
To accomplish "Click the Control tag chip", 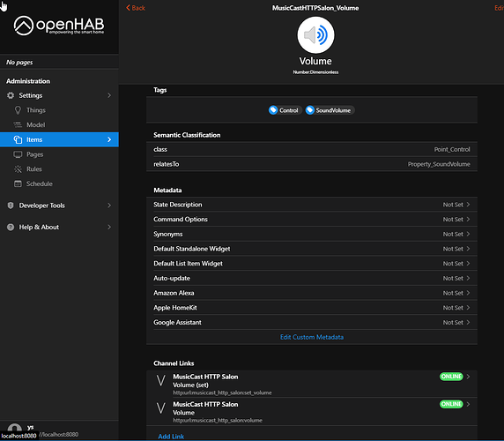I will 285,110.
